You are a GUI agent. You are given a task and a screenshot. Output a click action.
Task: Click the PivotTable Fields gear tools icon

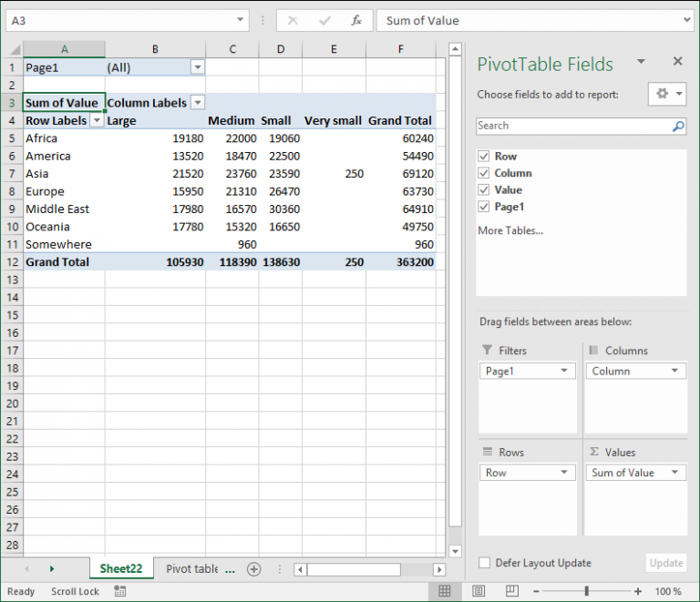point(663,94)
